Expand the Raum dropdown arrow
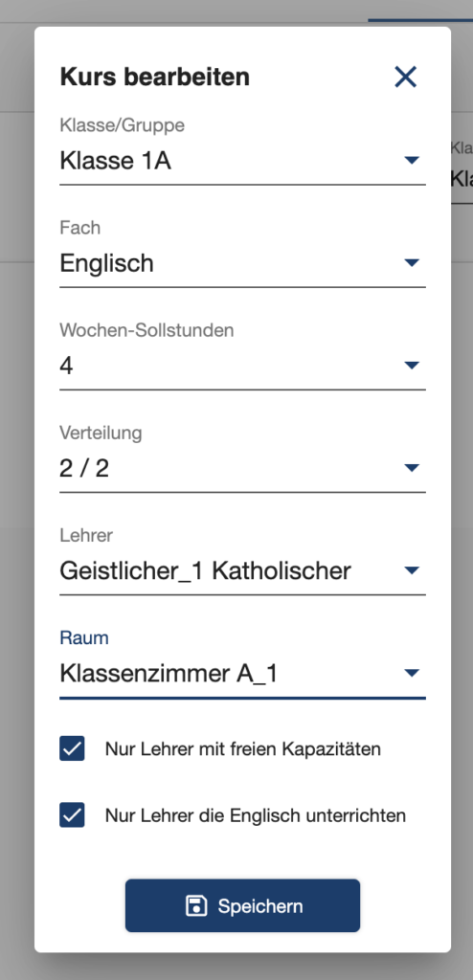Image resolution: width=473 pixels, height=980 pixels. (x=411, y=673)
